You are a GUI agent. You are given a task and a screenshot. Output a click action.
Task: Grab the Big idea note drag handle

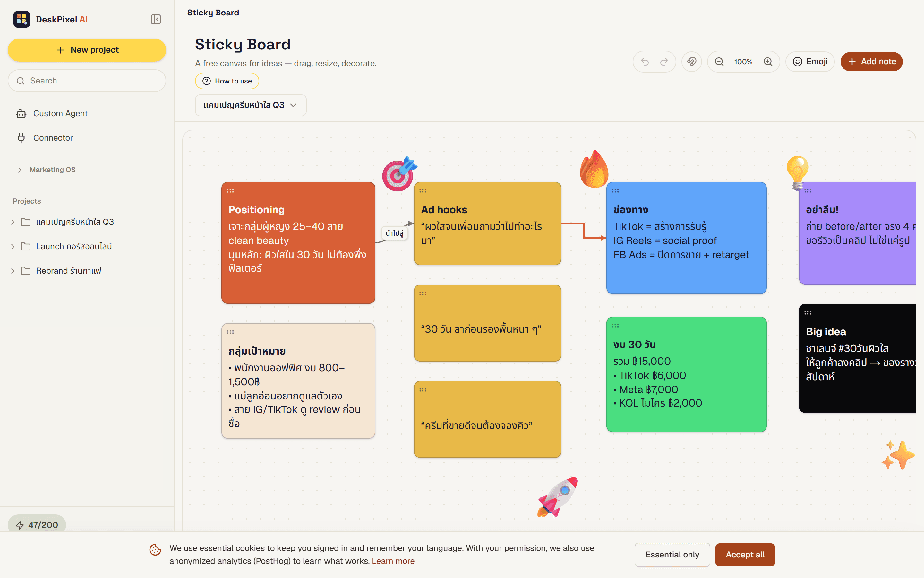(808, 313)
